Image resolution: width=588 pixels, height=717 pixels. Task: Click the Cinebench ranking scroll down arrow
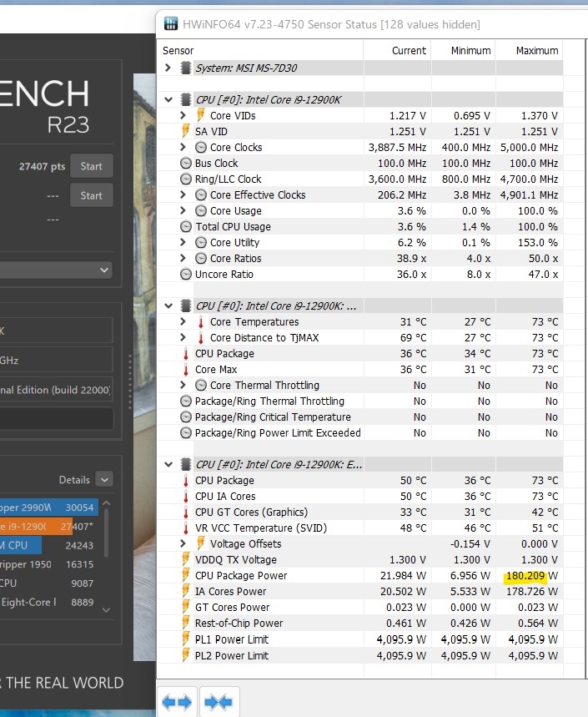click(107, 609)
